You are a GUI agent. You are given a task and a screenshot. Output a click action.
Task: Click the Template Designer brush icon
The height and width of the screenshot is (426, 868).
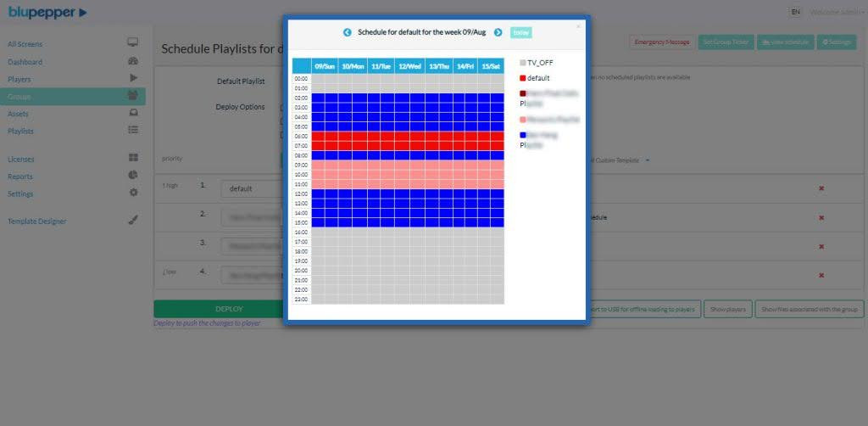[x=133, y=221]
